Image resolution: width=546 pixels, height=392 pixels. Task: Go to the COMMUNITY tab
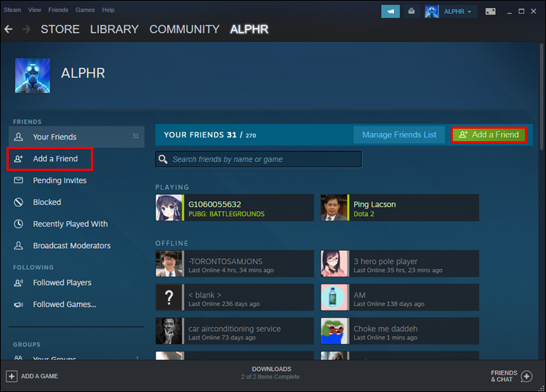click(184, 29)
